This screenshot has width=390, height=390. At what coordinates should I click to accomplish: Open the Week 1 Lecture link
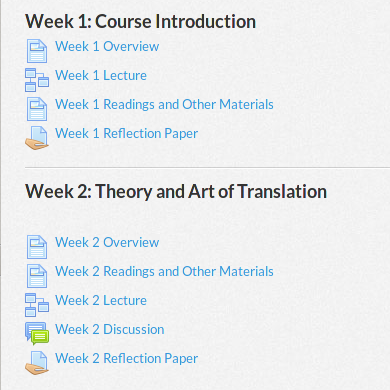point(101,75)
